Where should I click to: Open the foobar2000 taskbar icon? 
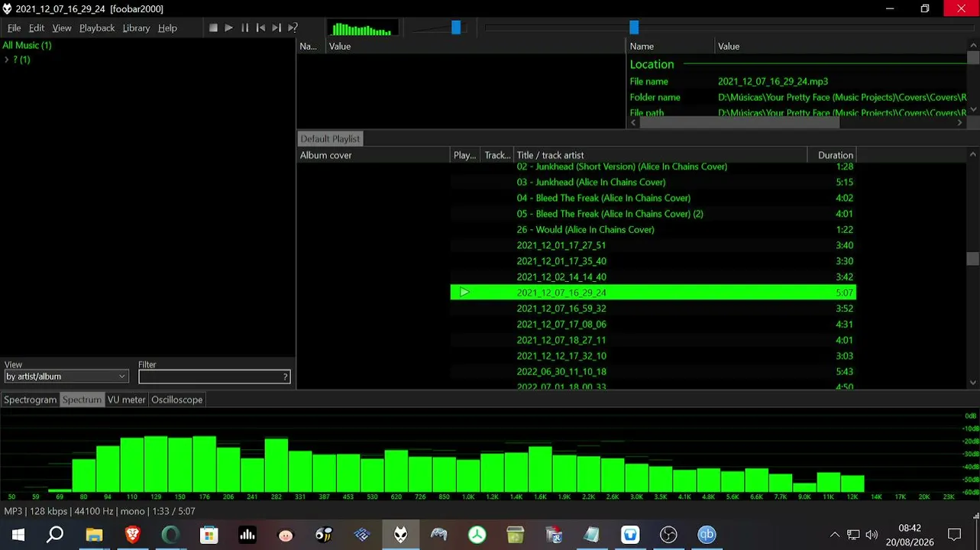[400, 535]
